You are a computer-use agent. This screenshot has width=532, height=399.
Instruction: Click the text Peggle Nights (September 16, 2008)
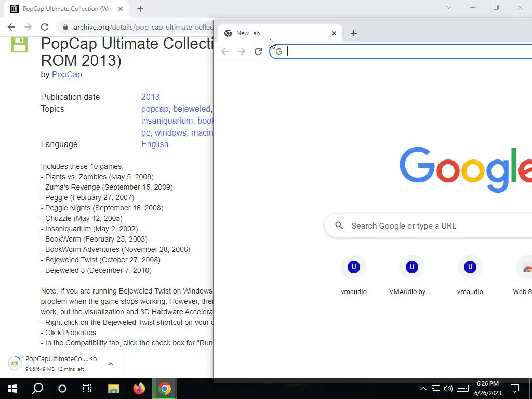click(x=104, y=208)
